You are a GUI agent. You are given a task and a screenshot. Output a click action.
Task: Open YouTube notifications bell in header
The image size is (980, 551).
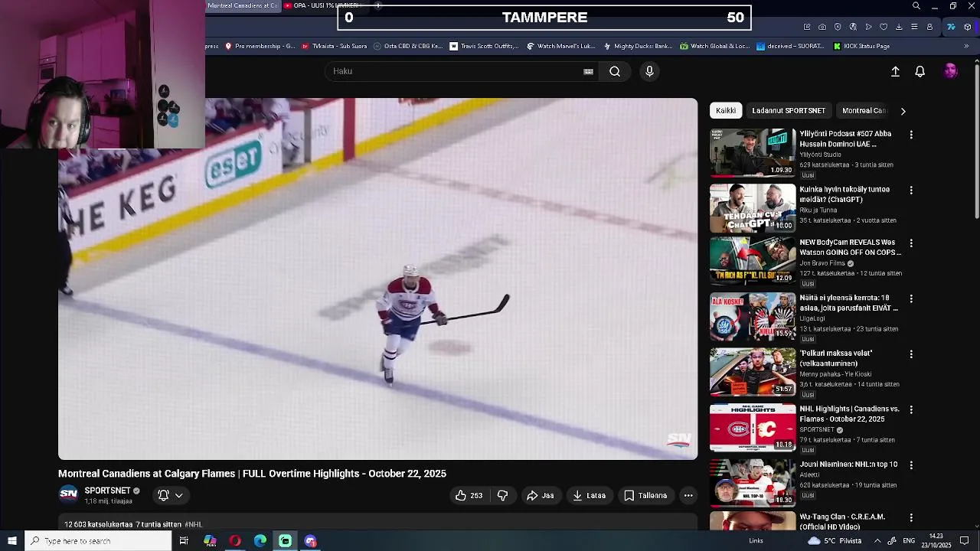point(920,71)
